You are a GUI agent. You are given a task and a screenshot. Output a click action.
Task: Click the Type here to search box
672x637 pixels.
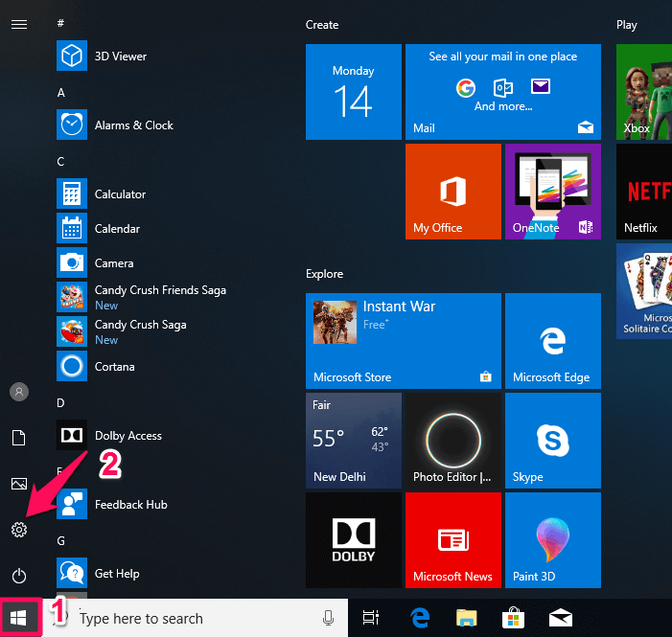coord(195,618)
